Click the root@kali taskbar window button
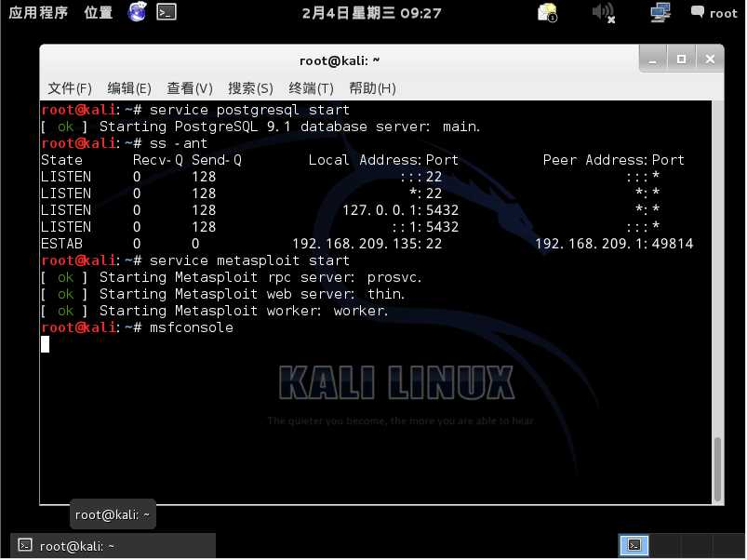Viewport: 747px width, 560px height. 113,546
